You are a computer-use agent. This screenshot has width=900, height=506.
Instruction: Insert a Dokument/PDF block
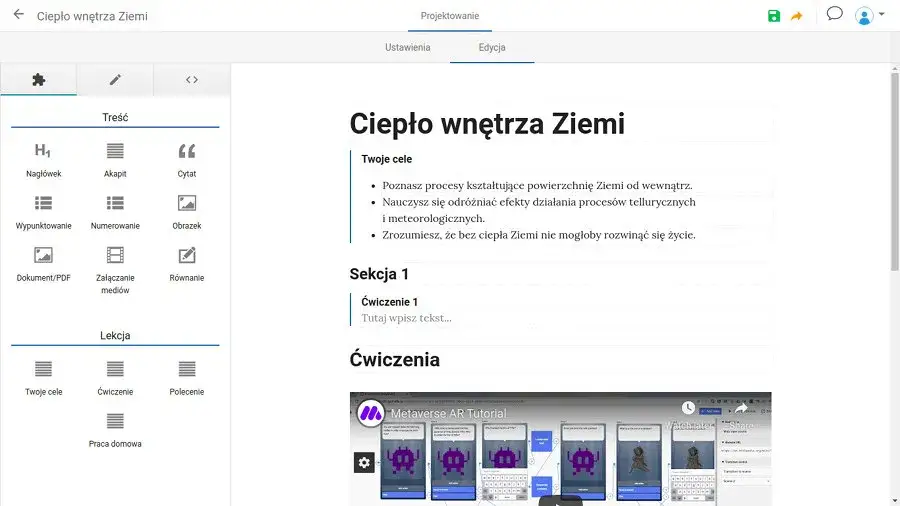click(43, 264)
